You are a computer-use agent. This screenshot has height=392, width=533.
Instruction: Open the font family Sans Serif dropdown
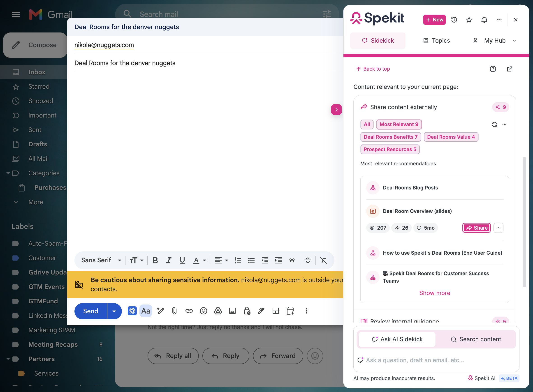(x=101, y=260)
